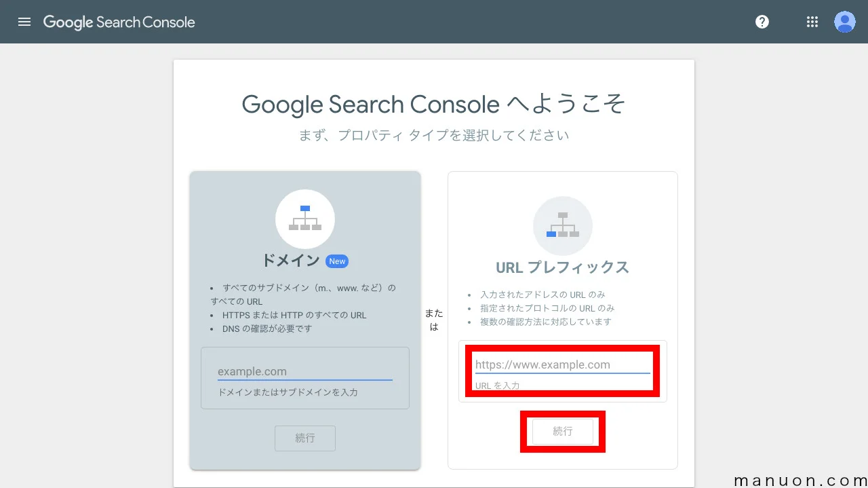
Task: Open the navigation hamburger menu
Action: click(24, 21)
